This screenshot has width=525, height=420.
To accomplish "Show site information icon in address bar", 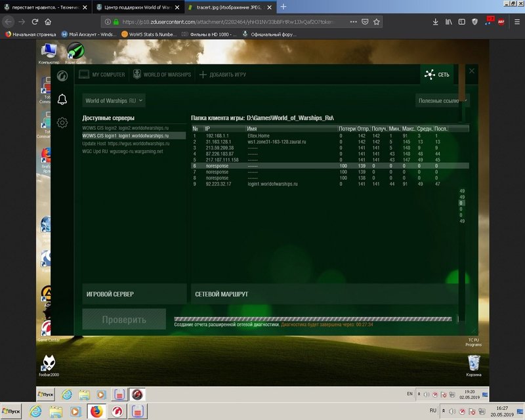I will [108, 22].
